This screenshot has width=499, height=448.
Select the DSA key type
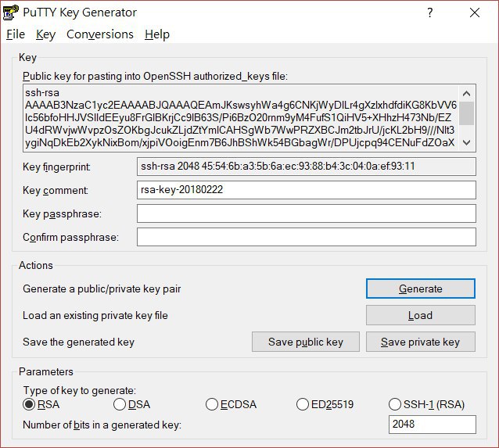(x=120, y=404)
